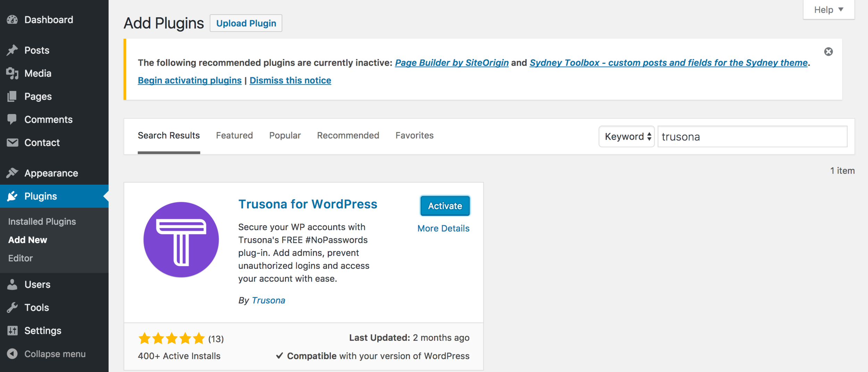This screenshot has width=868, height=372.
Task: Click 'Last Updated: 2 months ago' text
Action: click(x=409, y=338)
